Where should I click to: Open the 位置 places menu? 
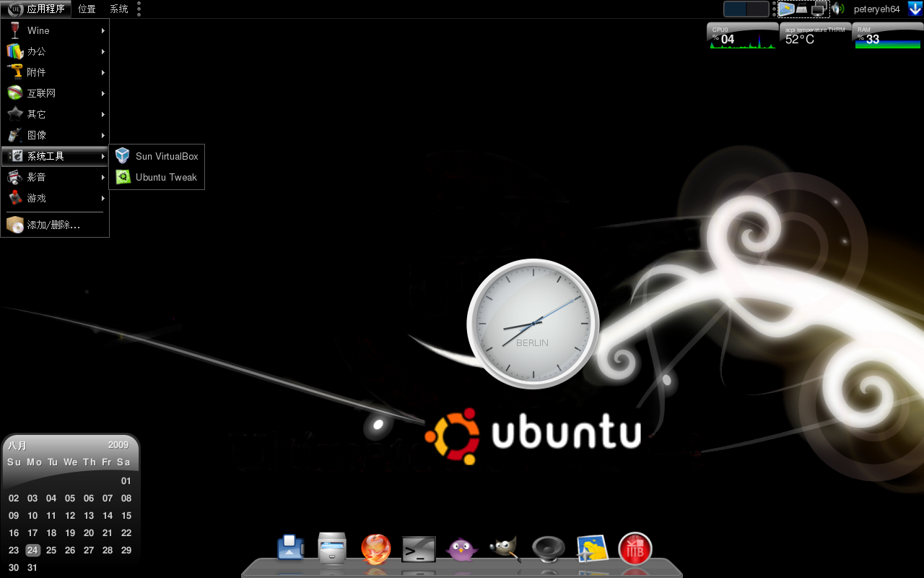point(87,9)
